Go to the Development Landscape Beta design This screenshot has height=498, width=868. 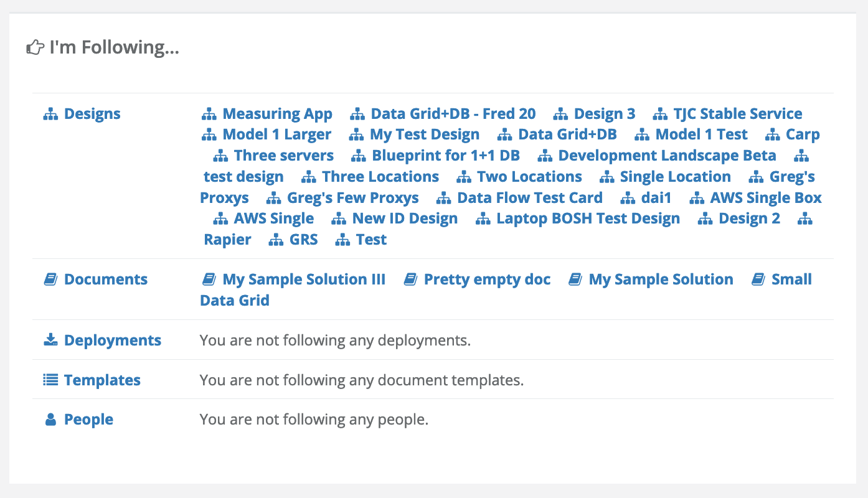coord(667,156)
